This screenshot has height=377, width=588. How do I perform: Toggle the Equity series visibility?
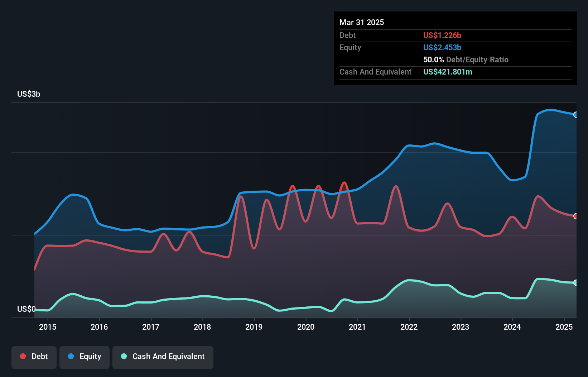tap(85, 356)
